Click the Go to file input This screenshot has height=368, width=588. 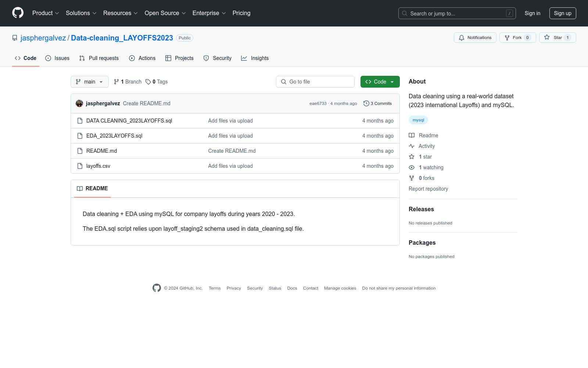(x=315, y=82)
